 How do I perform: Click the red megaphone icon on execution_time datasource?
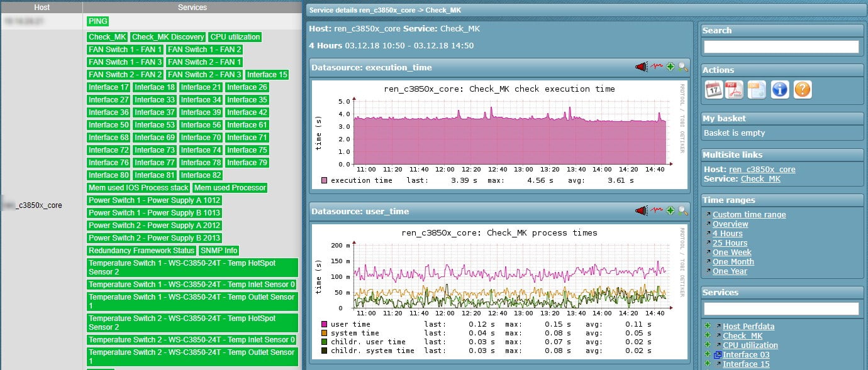coord(642,67)
